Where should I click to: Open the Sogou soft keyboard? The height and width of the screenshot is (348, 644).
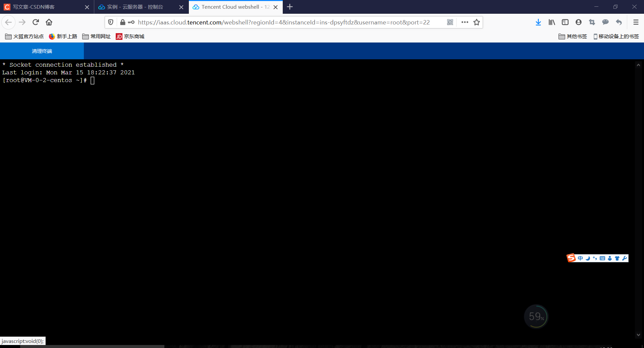[602, 258]
